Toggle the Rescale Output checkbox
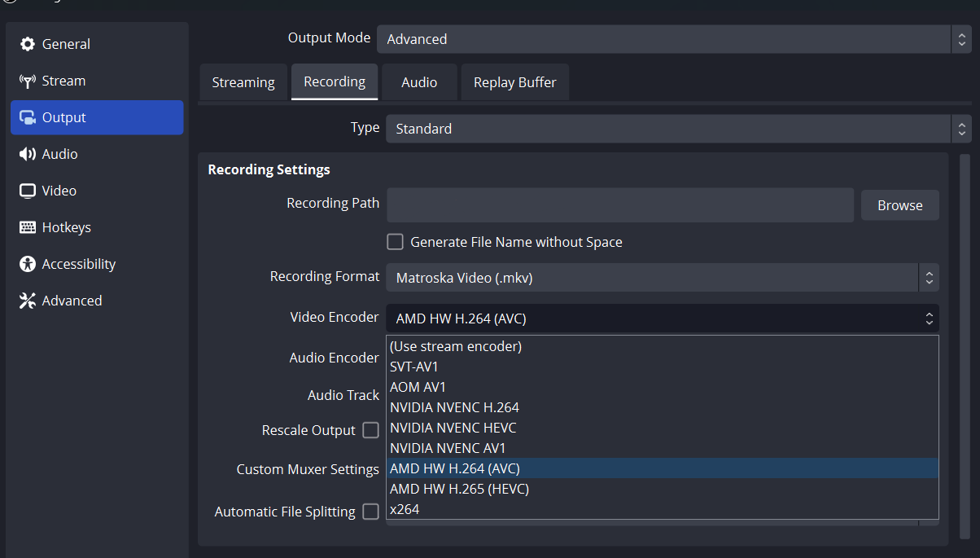 pyautogui.click(x=370, y=430)
